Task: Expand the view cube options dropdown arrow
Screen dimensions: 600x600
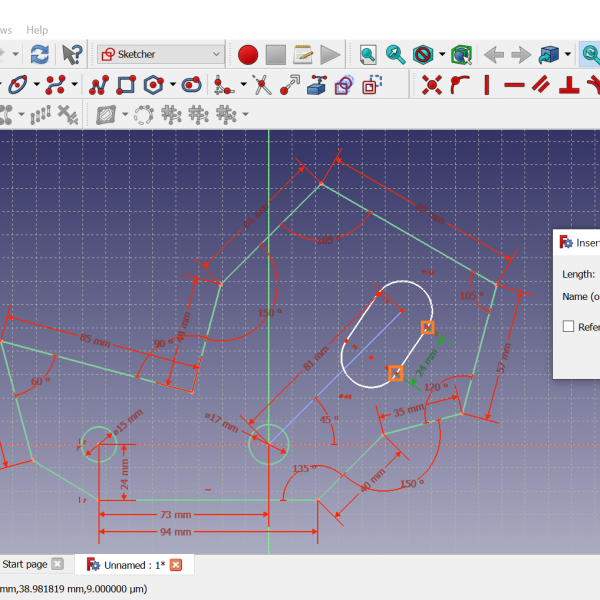Action: tap(568, 54)
